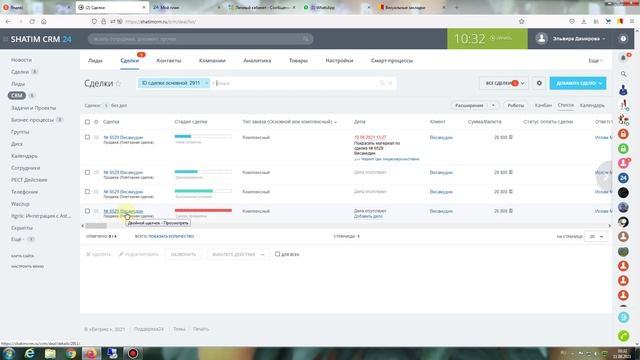Switch to Календарь view
Image resolution: width=640 pixels, height=360 pixels.
point(592,105)
